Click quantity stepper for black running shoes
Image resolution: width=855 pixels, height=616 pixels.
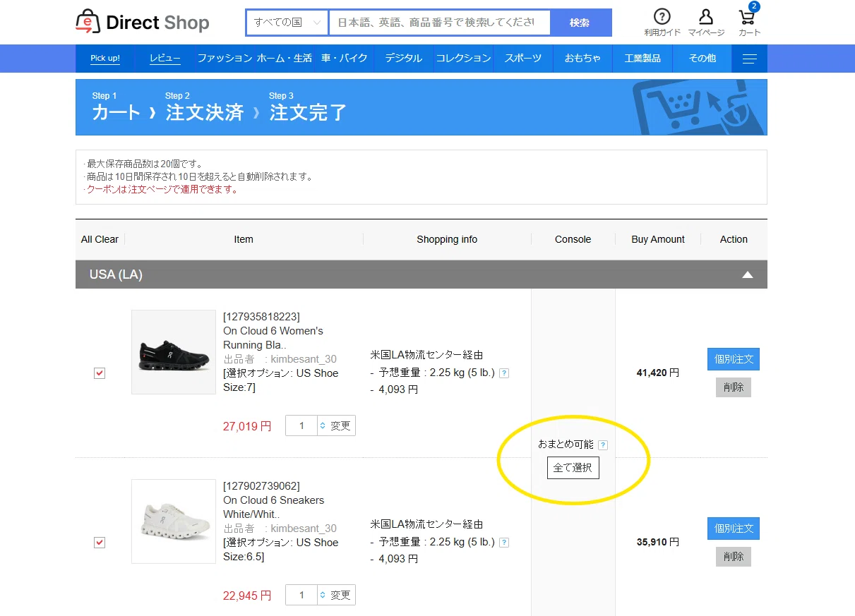pos(323,426)
